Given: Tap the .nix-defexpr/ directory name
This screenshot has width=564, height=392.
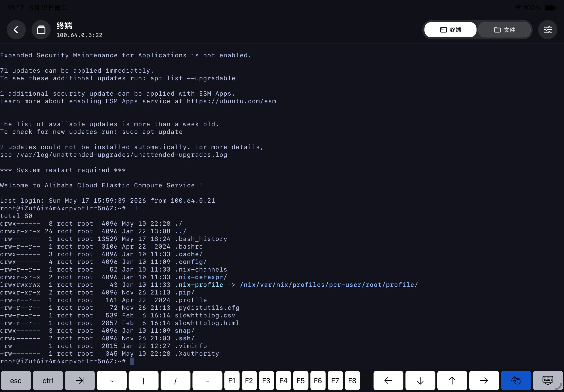Looking at the screenshot, I should 201,277.
